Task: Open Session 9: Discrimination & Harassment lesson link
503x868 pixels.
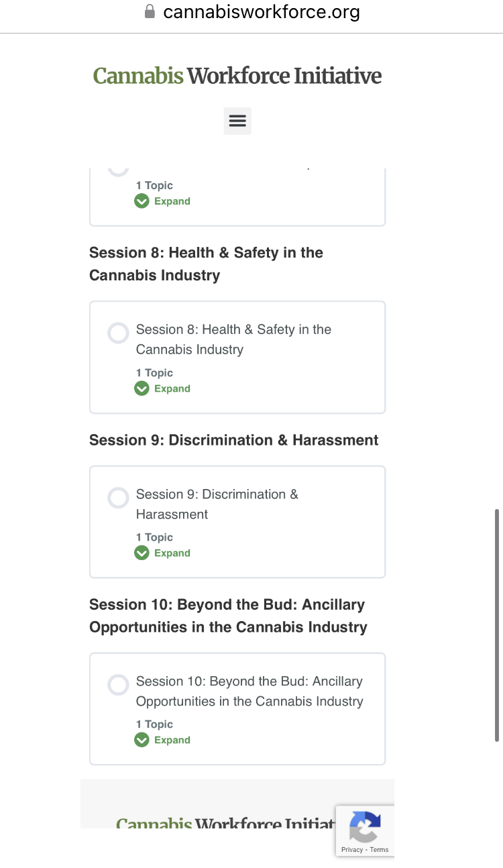Action: [x=217, y=504]
